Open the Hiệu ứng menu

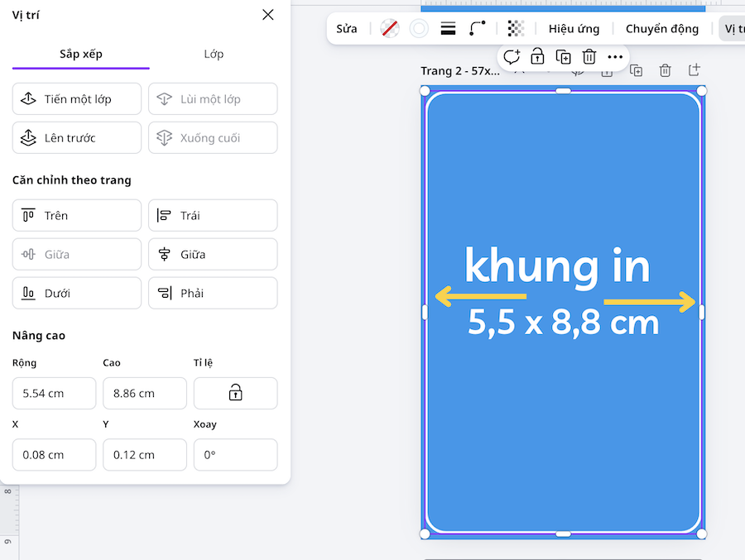[x=574, y=29]
